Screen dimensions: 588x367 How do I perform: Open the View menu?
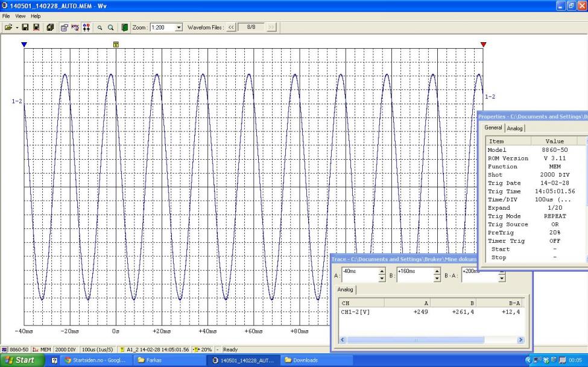pos(21,16)
